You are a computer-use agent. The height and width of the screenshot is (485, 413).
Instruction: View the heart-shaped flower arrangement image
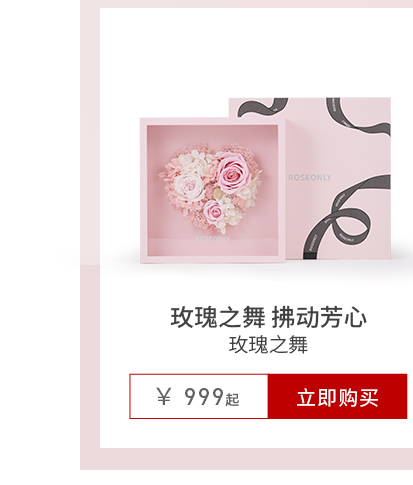[x=211, y=187]
